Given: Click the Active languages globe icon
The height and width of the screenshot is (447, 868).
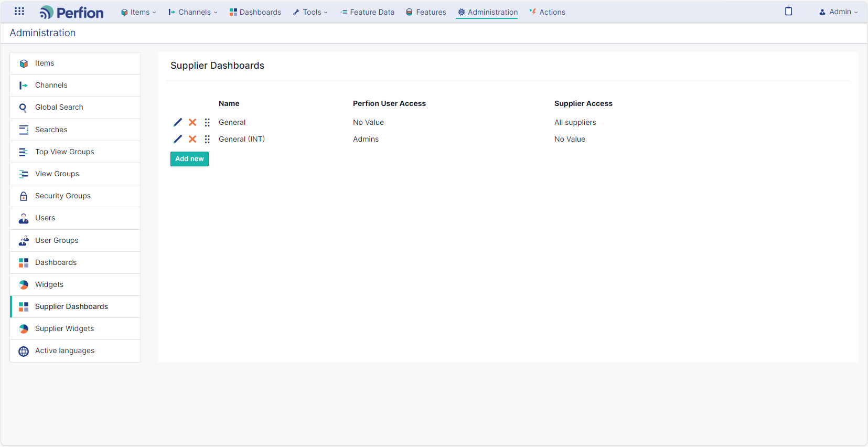Looking at the screenshot, I should pos(24,352).
